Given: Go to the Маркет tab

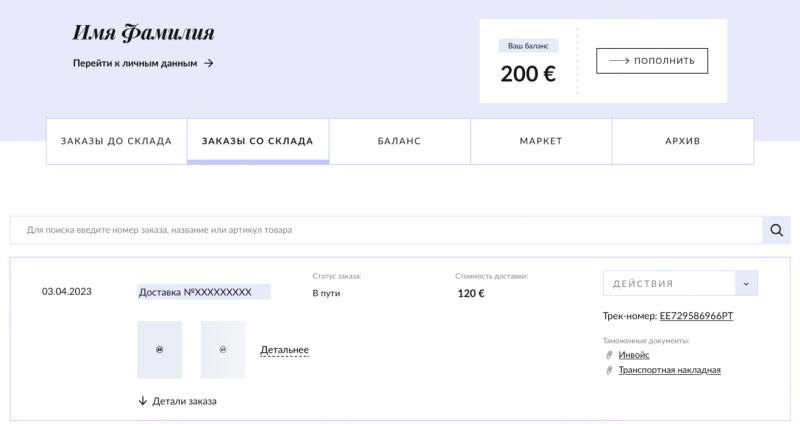Looking at the screenshot, I should (541, 141).
